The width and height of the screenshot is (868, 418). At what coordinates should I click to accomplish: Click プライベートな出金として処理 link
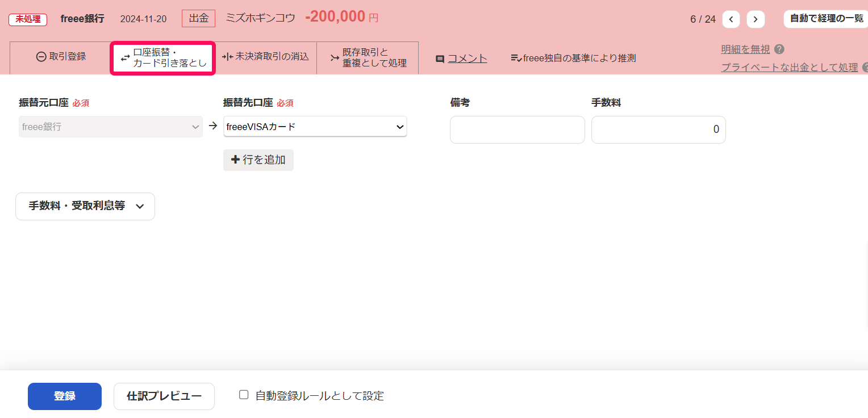(x=789, y=68)
